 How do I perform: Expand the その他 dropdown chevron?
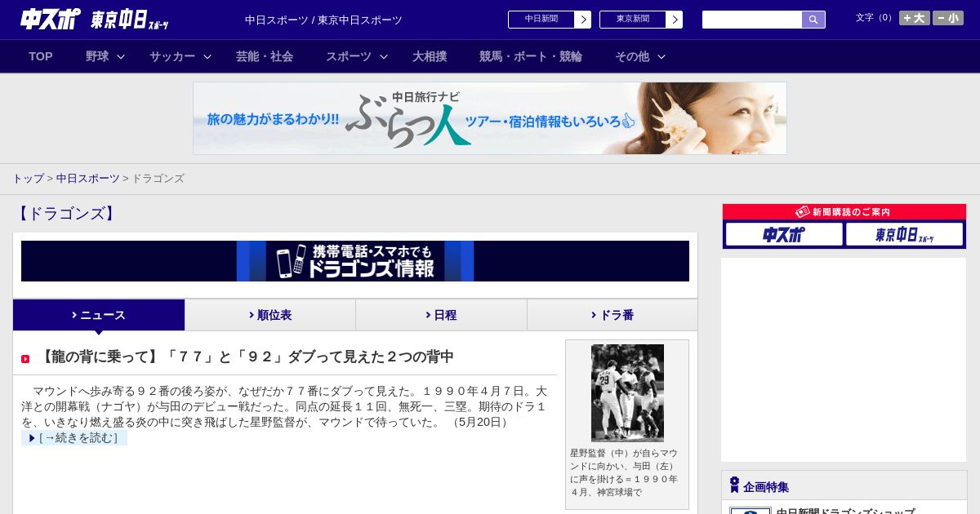point(661,56)
